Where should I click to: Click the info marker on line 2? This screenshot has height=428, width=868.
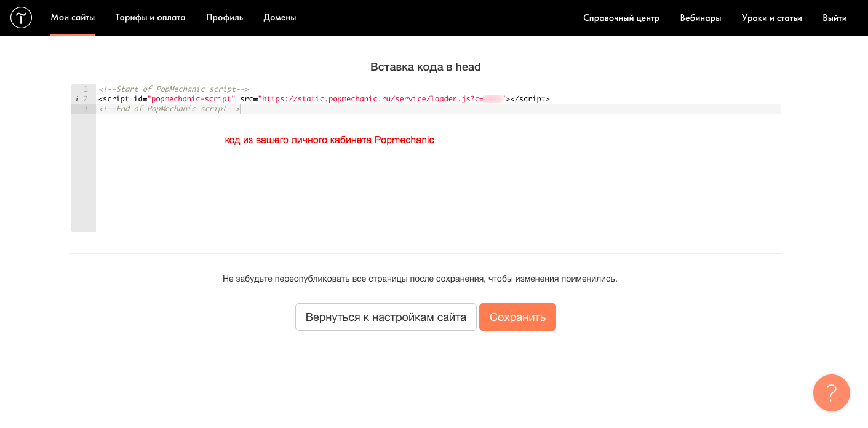click(77, 99)
